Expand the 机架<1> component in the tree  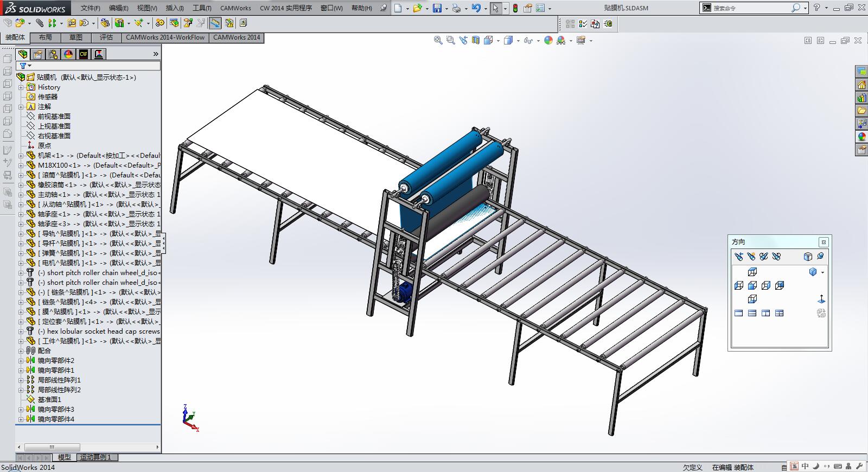click(x=21, y=156)
